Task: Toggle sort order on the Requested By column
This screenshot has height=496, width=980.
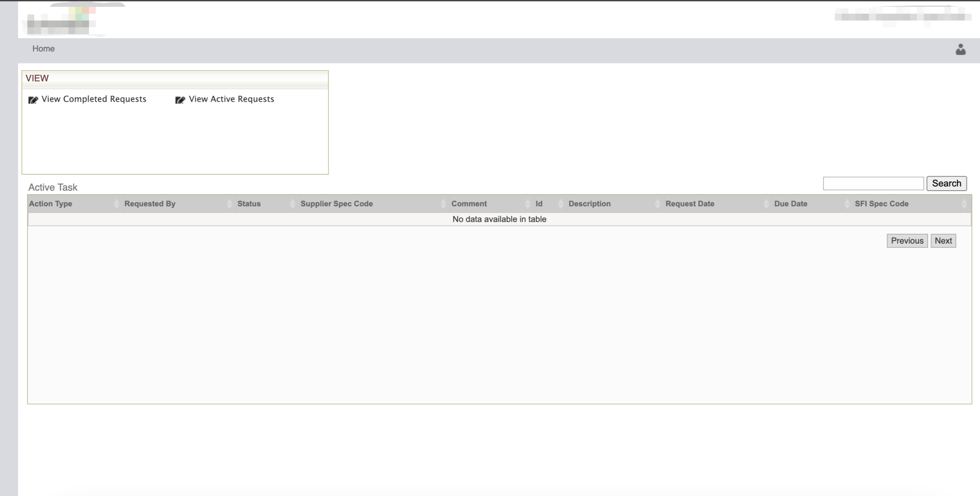Action: (x=229, y=203)
